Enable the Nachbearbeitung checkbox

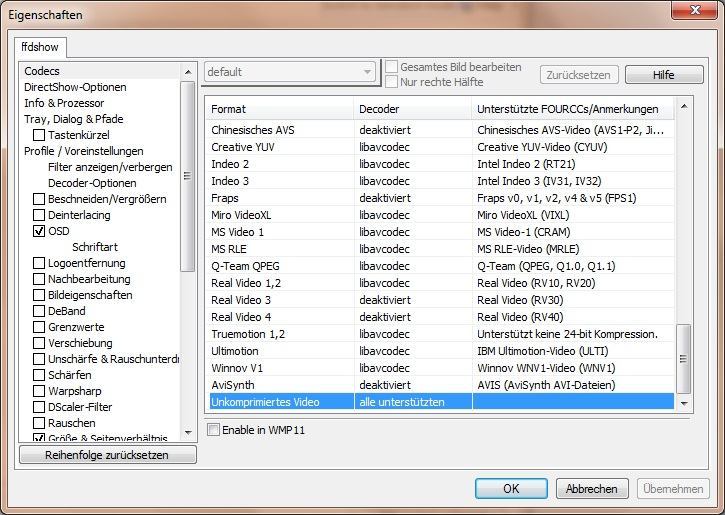(39, 279)
